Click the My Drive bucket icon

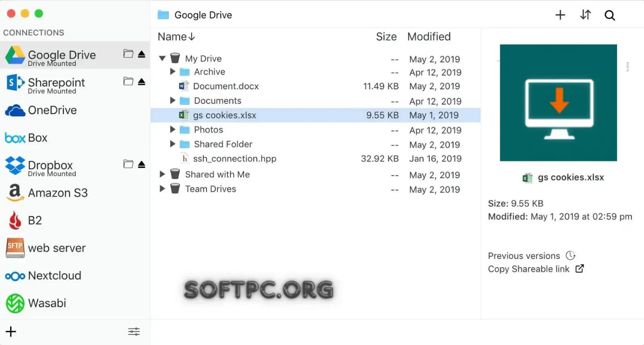(175, 58)
